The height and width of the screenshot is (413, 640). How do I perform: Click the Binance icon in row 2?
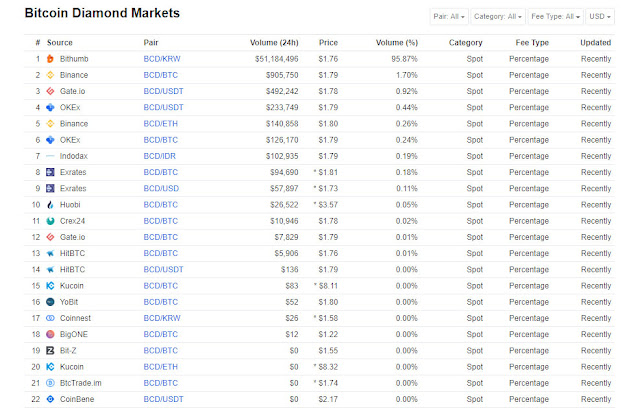(x=50, y=75)
